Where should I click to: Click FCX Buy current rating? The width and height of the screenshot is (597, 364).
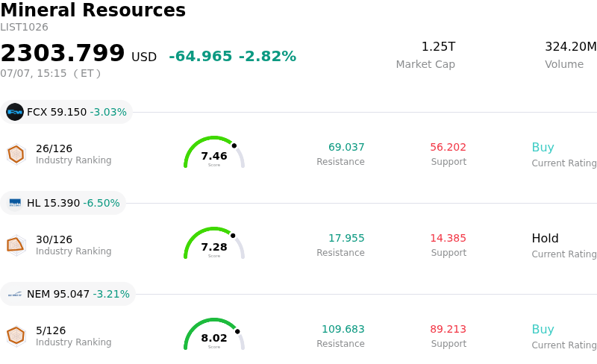tap(543, 147)
